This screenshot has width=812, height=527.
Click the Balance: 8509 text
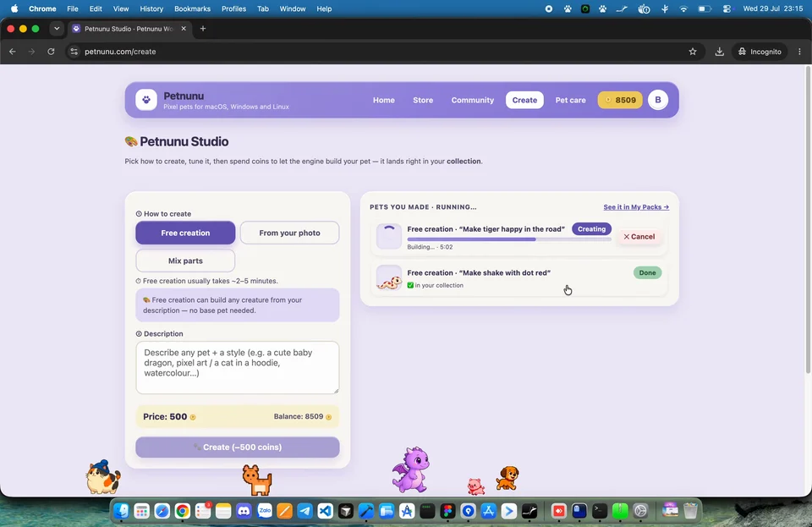tap(299, 417)
